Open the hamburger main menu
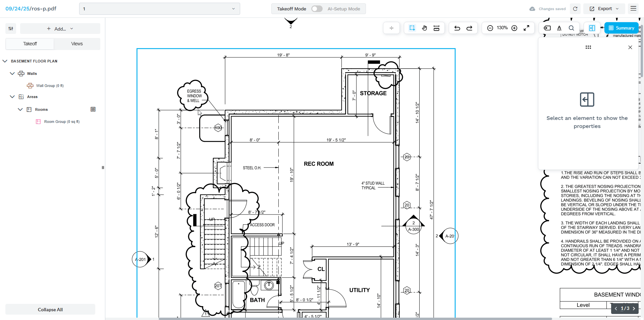This screenshot has height=320, width=644. pos(633,9)
